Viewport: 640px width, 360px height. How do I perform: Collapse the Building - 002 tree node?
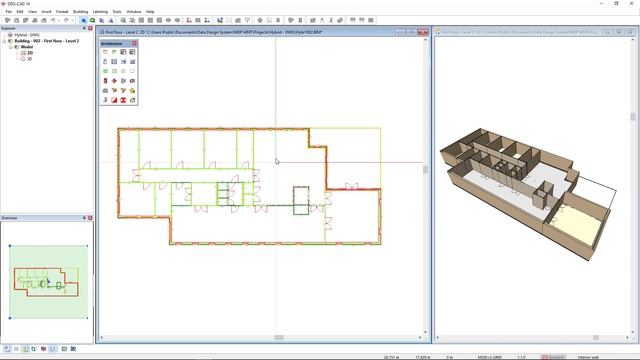pos(4,41)
